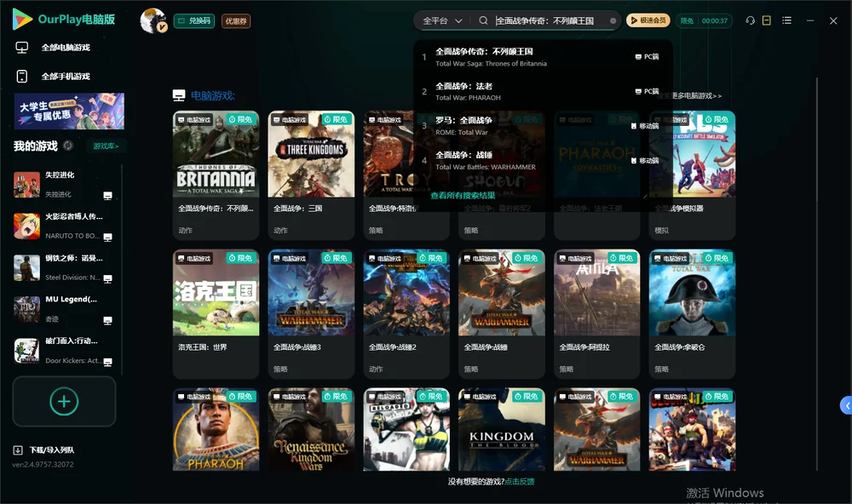Click PC icon beside 失控进化

pyautogui.click(x=107, y=196)
